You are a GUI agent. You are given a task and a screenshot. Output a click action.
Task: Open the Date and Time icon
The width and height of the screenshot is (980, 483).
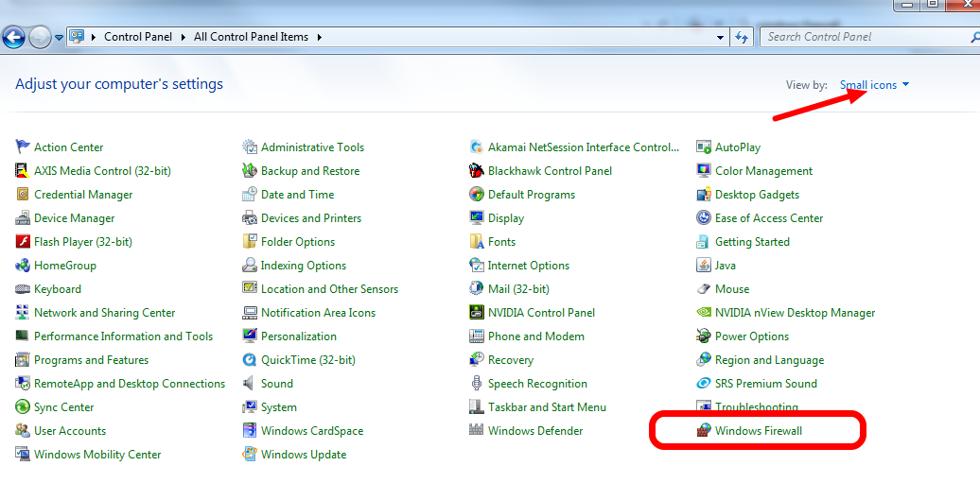point(250,195)
